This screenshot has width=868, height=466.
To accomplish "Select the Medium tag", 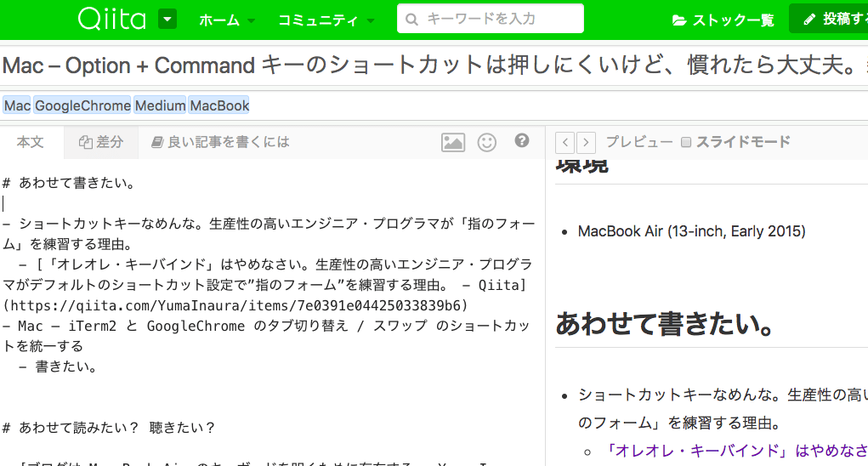I will [x=160, y=105].
